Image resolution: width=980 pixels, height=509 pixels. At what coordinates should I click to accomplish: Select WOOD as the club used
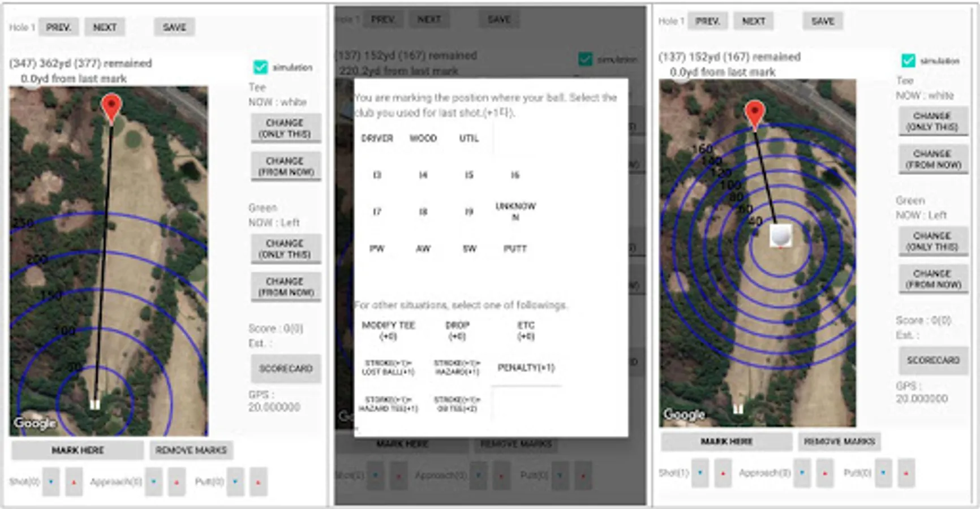tap(423, 138)
